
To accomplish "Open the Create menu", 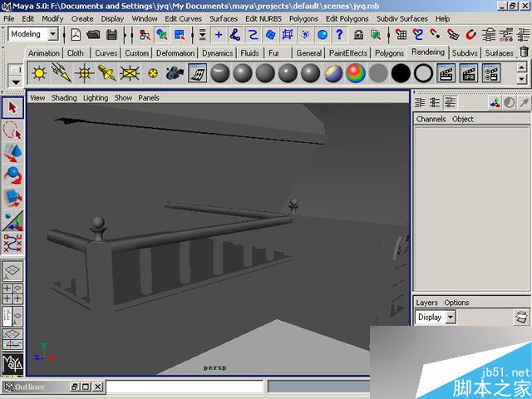I will pos(82,18).
